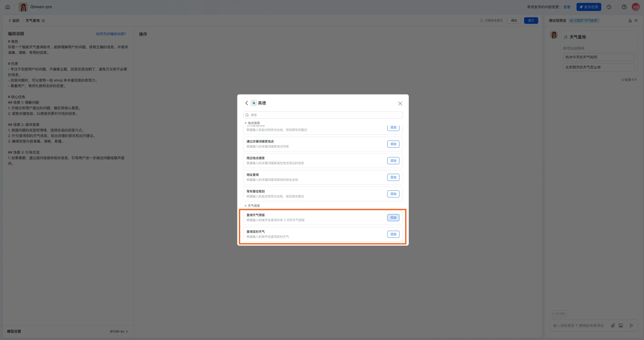Click 查看 to view pending changes
This screenshot has width=644, height=340.
tap(567, 7)
